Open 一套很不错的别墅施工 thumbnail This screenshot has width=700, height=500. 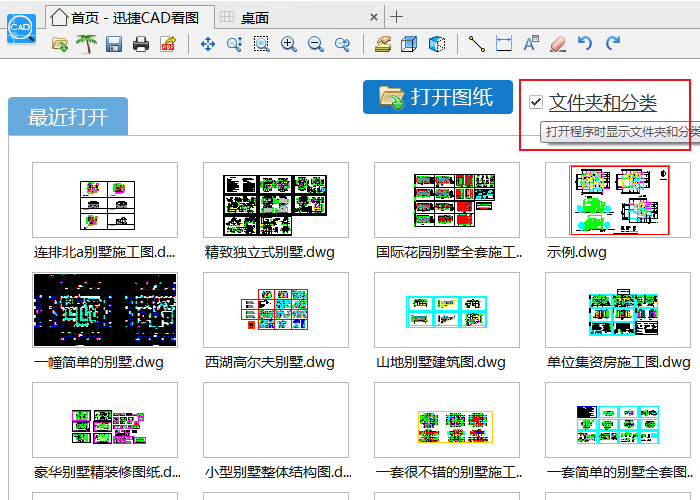[447, 420]
